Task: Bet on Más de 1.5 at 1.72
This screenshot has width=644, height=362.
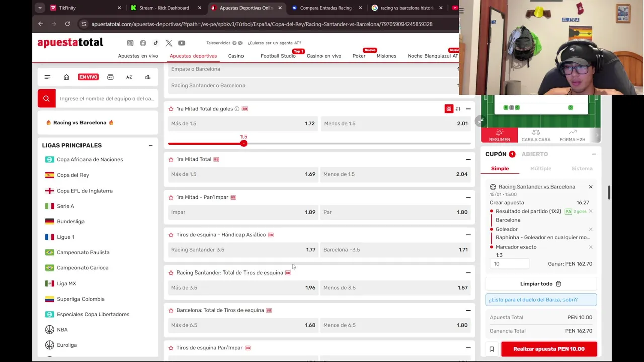Action: pos(243,123)
